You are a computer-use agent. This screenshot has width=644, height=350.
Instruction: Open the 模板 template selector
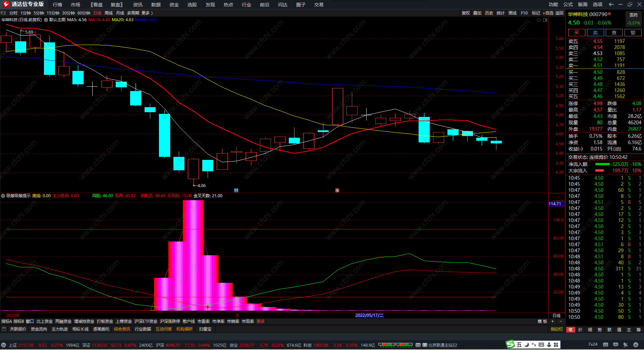click(x=542, y=321)
